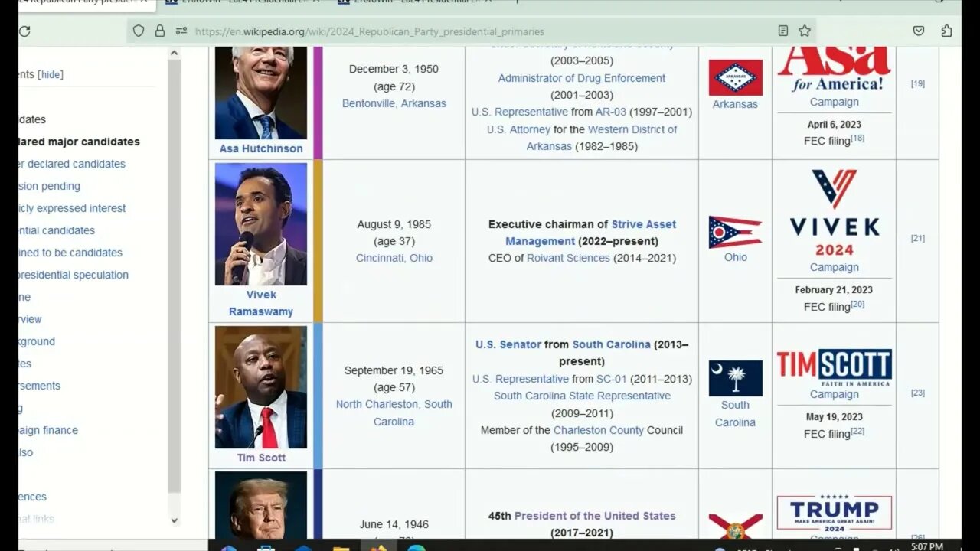Open footnote [18] after April FEC filing

click(857, 139)
